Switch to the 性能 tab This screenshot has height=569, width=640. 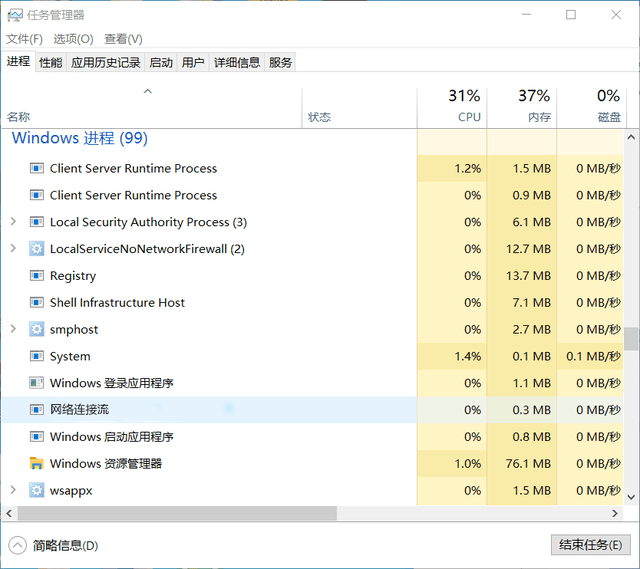pyautogui.click(x=50, y=62)
